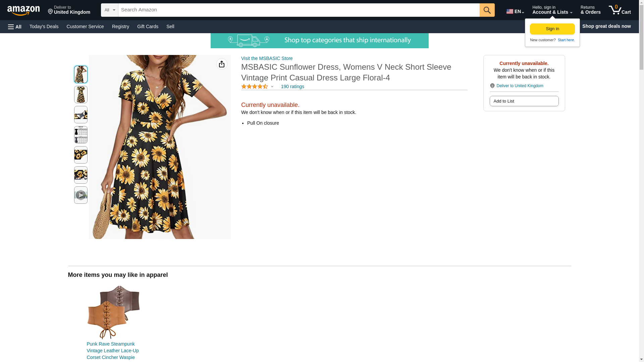Open Customer Service page
The image size is (644, 362).
(85, 26)
